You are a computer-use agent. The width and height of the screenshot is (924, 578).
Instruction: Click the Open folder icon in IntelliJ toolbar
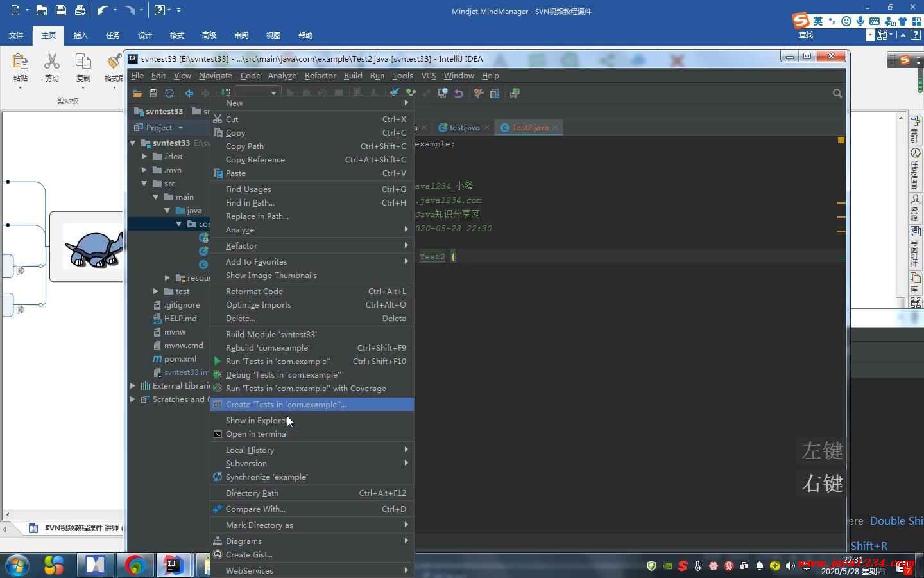137,93
